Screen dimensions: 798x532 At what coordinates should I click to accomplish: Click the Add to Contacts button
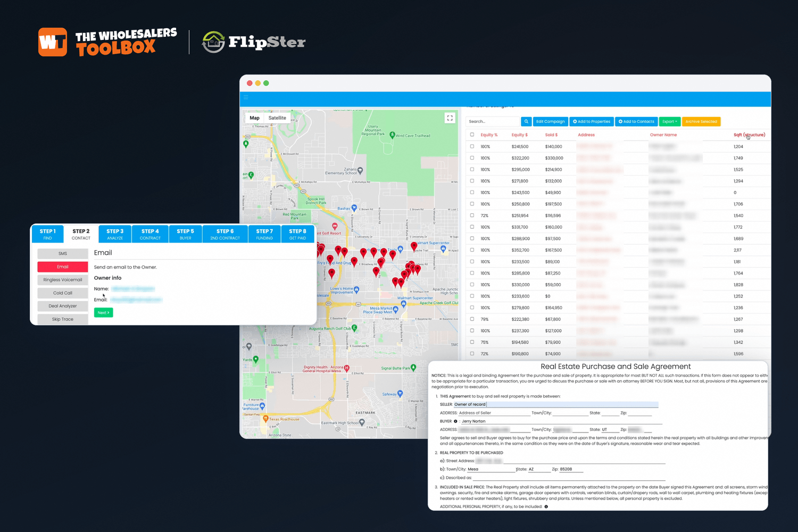point(637,121)
